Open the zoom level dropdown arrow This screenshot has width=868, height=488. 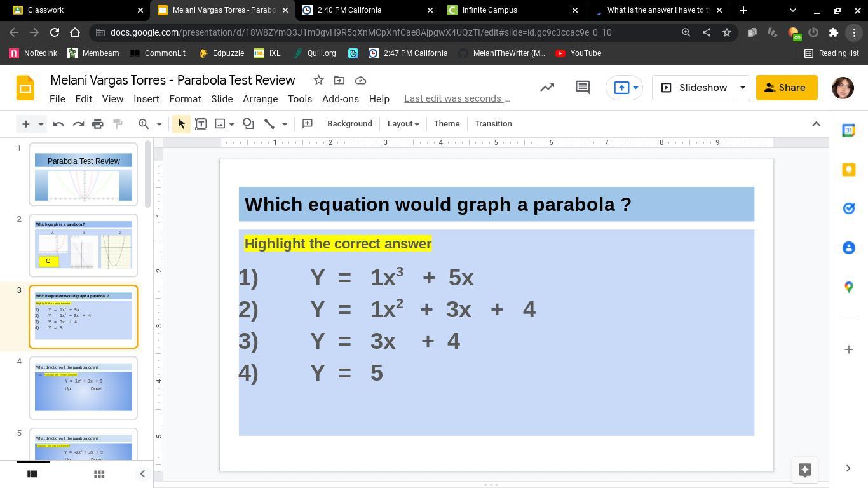[159, 124]
